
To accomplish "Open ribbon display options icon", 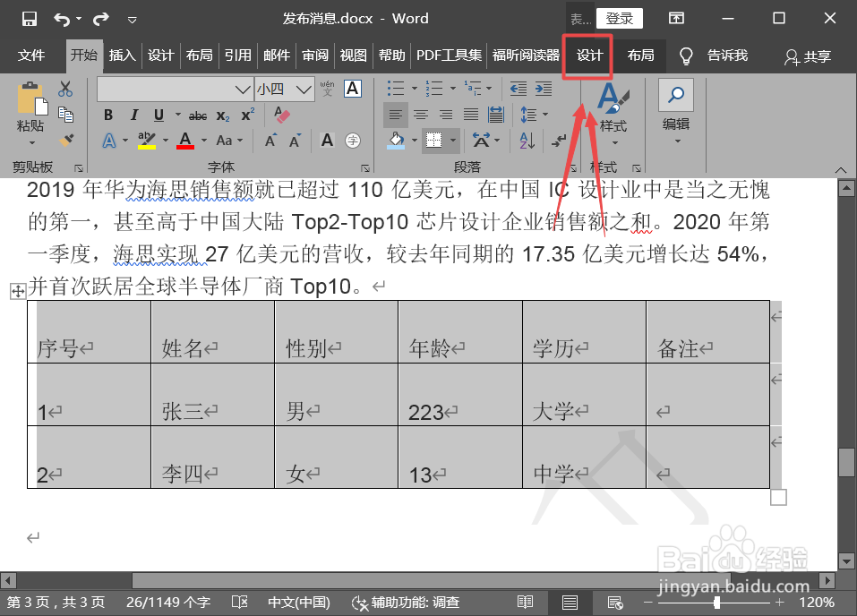I will [676, 19].
